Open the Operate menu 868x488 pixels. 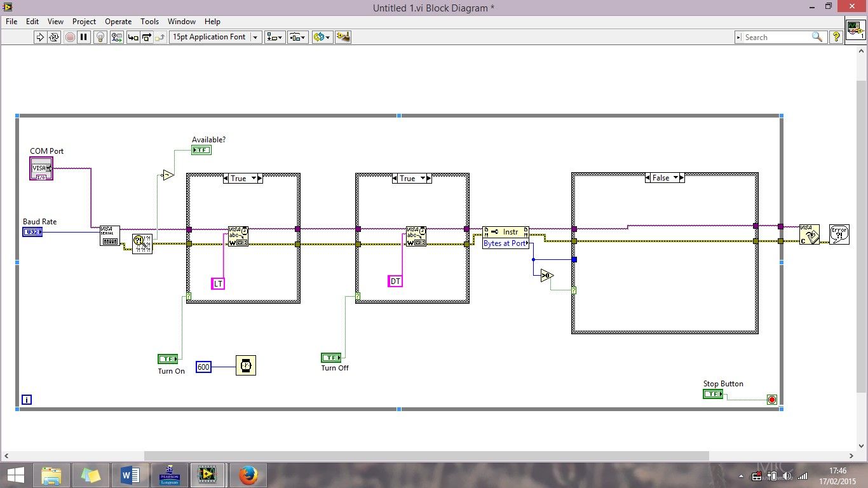click(118, 21)
